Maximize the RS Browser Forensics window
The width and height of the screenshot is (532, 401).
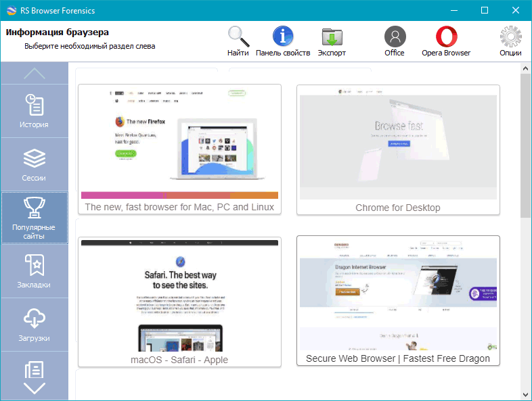(485, 11)
